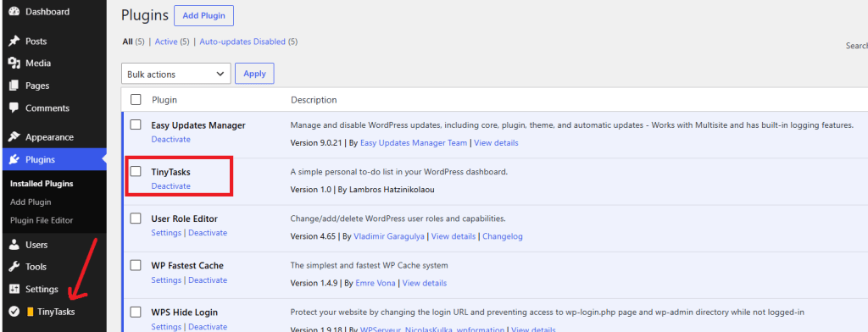Check the WP Fastest Cache checkbox
The width and height of the screenshot is (868, 332).
point(136,265)
